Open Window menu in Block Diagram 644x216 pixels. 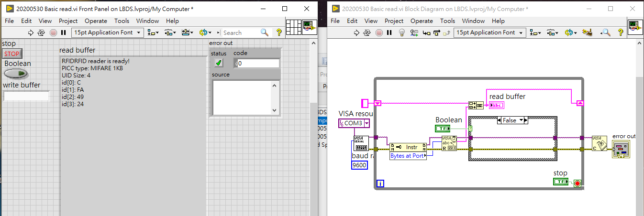click(474, 21)
